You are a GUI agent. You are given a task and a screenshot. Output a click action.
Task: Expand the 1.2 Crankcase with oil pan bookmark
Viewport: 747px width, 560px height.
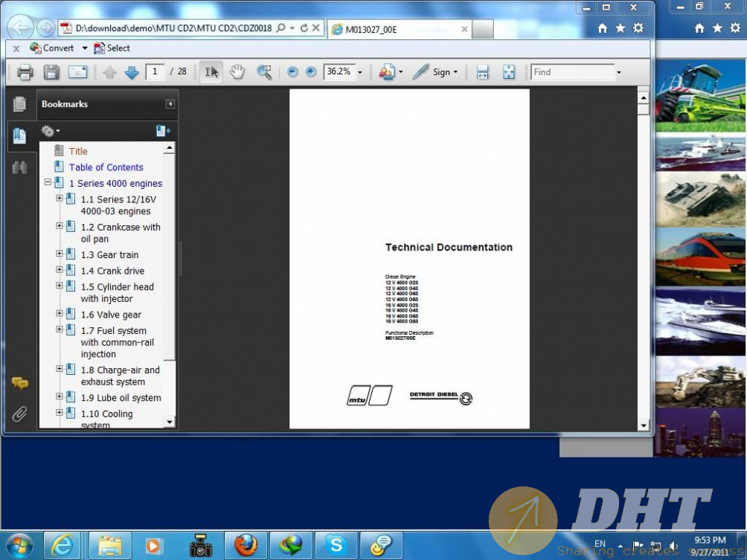tap(59, 226)
